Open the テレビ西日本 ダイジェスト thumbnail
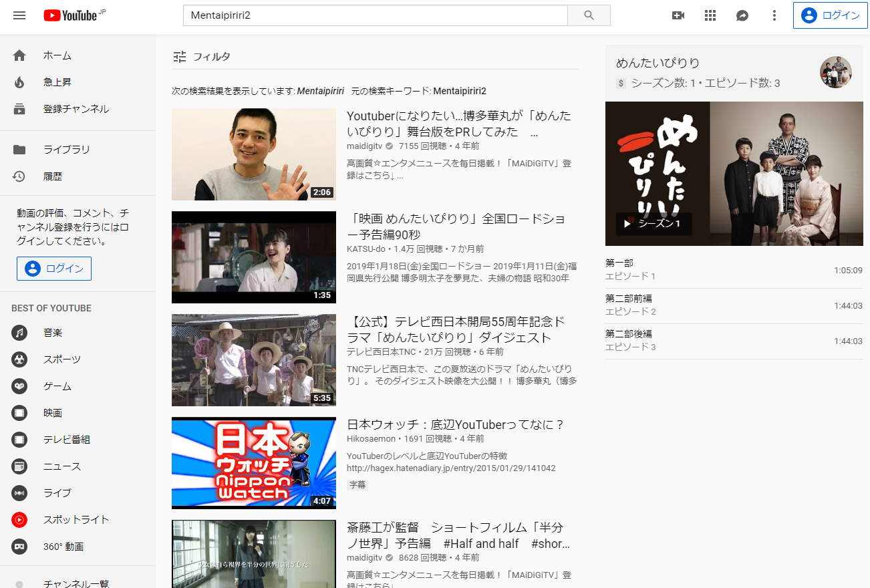The width and height of the screenshot is (870, 588). tap(254, 360)
